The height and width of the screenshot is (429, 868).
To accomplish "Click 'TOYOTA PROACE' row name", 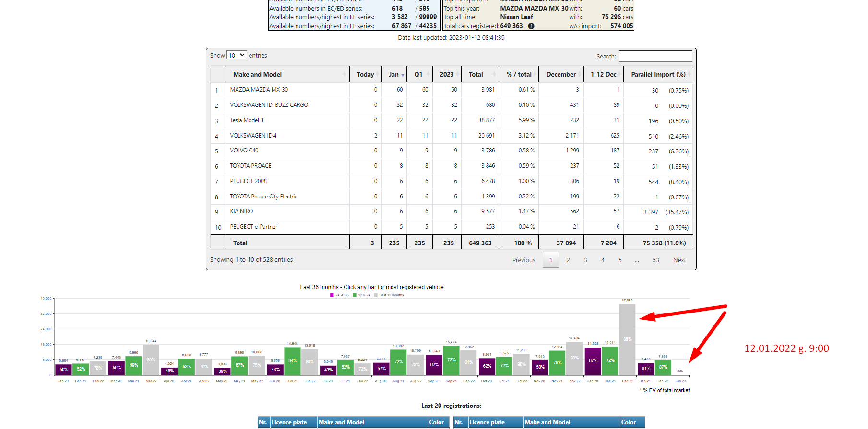I will tap(250, 166).
